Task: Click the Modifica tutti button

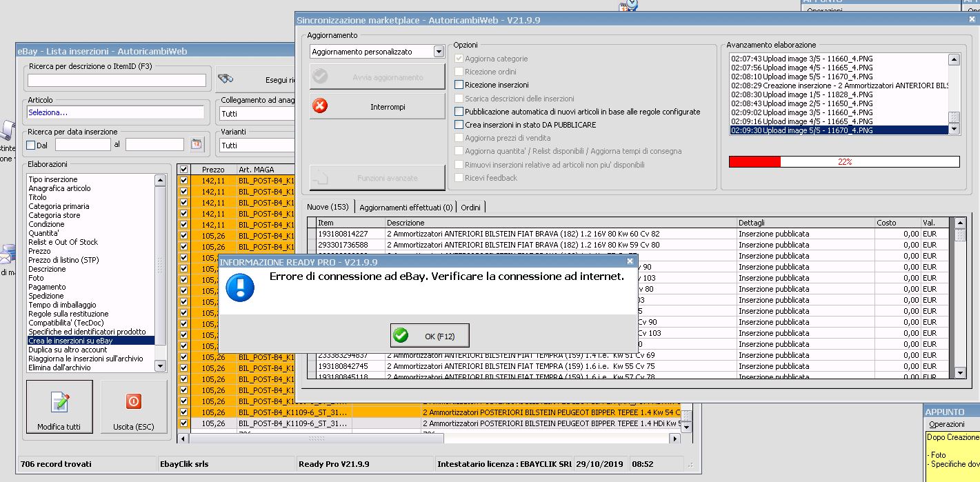Action: 59,407
